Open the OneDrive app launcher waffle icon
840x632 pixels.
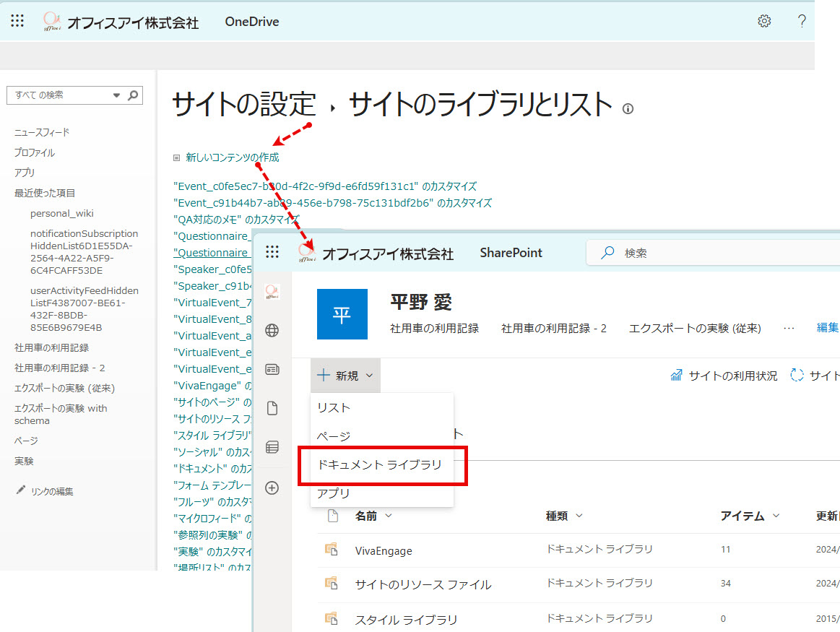point(17,21)
